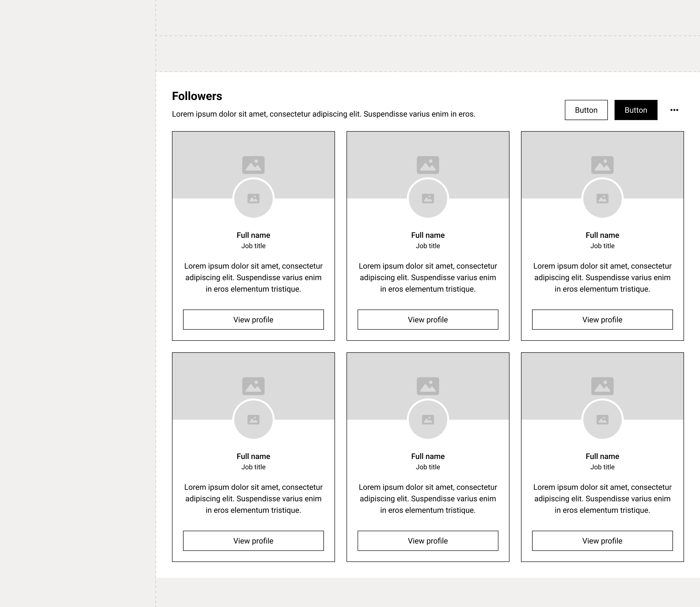Image resolution: width=700 pixels, height=607 pixels.
Task: Click "Job title" on the bottom-middle card
Action: point(428,467)
